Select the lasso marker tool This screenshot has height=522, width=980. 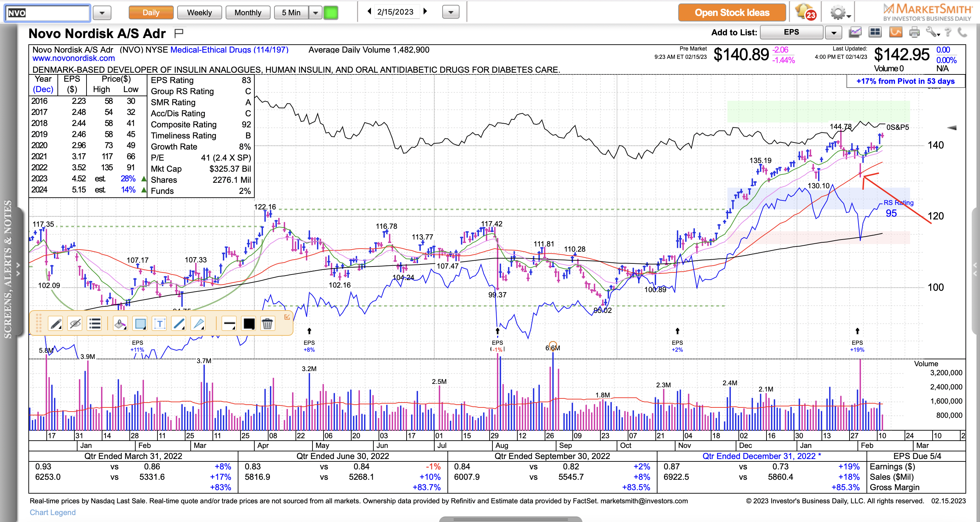pyautogui.click(x=120, y=324)
